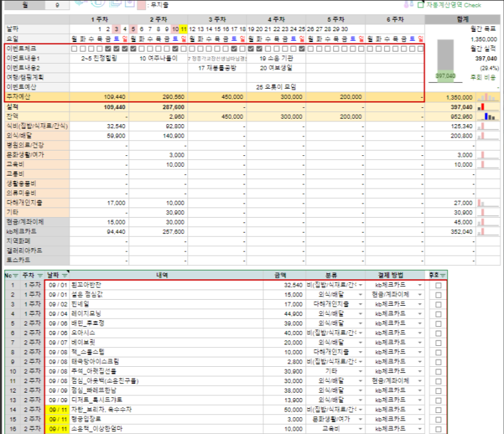The height and width of the screenshot is (434, 504).
Task: Uncheck the 이벤트체크 box for the 17th
Action: tap(234, 49)
